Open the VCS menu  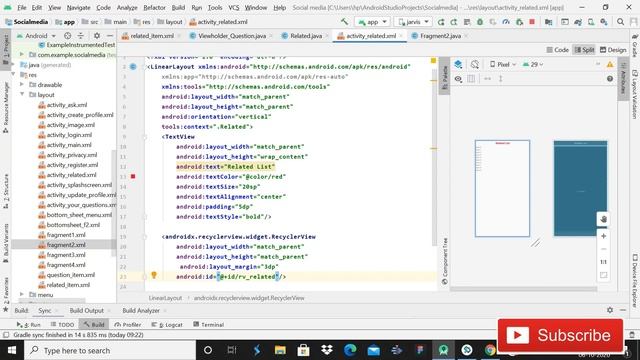pyautogui.click(x=233, y=7)
